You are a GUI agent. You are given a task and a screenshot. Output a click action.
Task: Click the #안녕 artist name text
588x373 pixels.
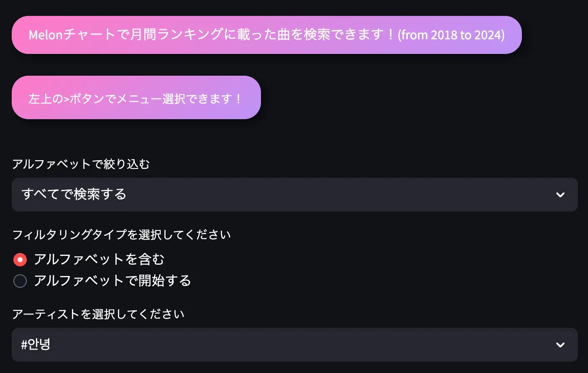coord(36,345)
